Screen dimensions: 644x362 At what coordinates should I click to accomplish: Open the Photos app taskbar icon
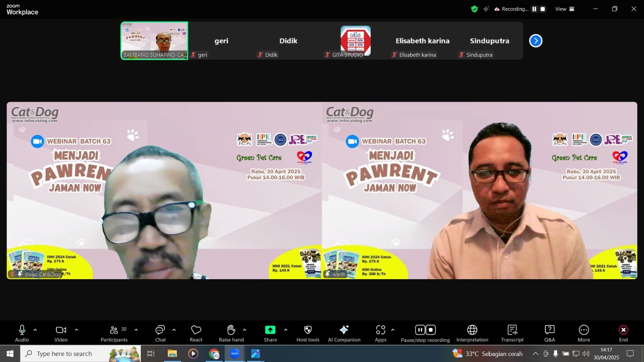256,354
